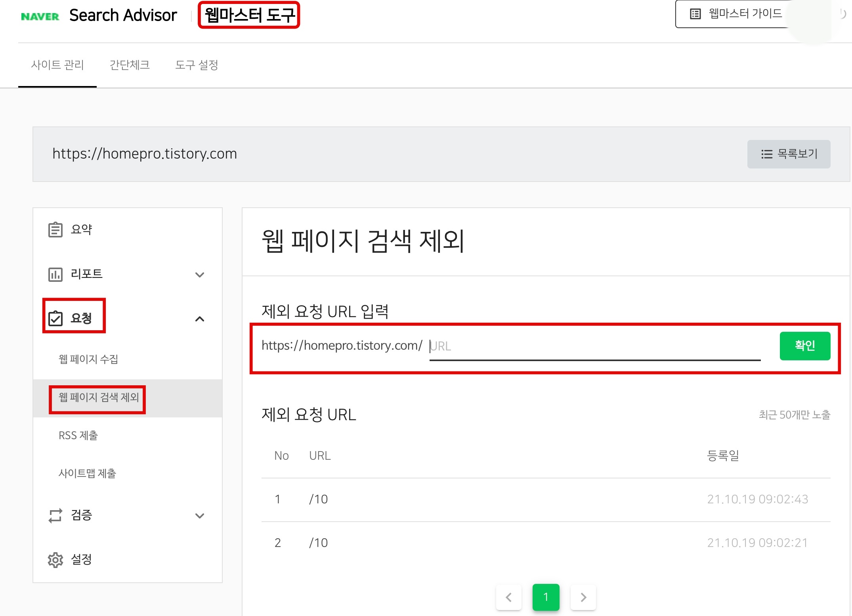852x616 pixels.
Task: Click date 21.10.19 09:02:43
Action: (758, 499)
